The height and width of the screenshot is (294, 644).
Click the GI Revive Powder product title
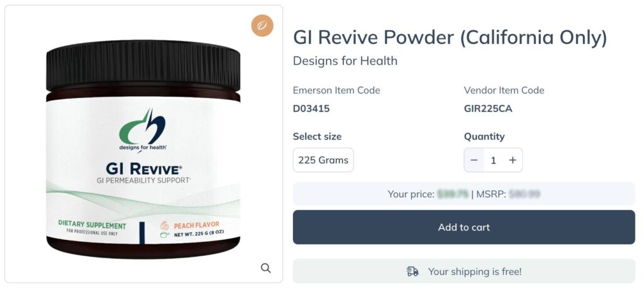(450, 38)
